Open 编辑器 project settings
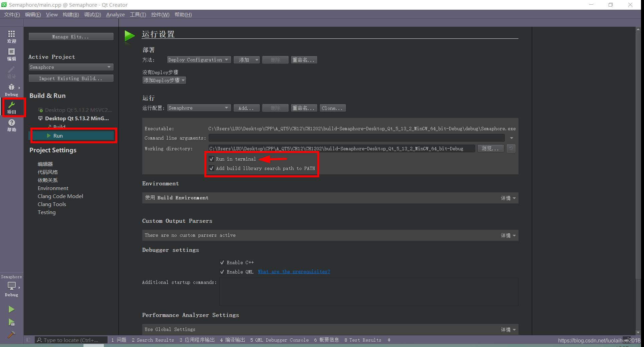The width and height of the screenshot is (644, 347). 45,164
